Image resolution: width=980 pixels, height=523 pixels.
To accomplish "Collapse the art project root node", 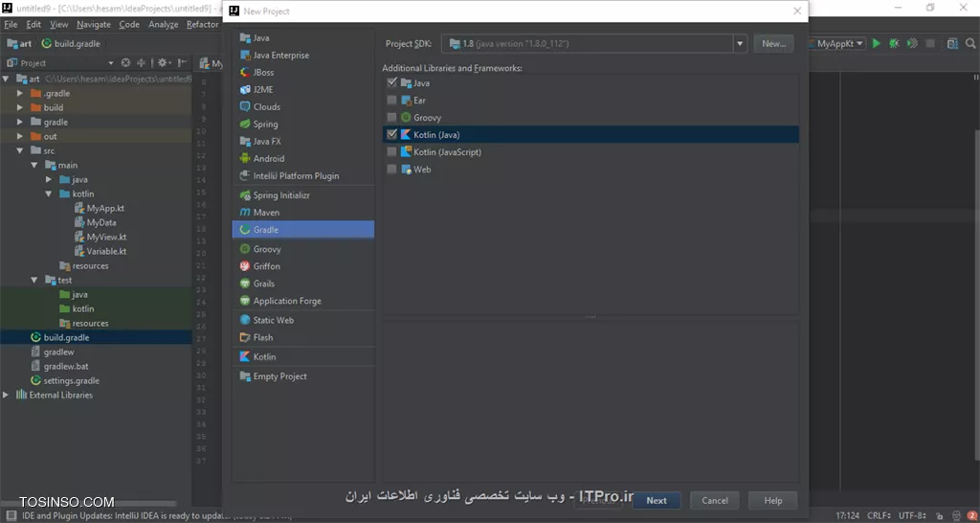I will (x=6, y=79).
